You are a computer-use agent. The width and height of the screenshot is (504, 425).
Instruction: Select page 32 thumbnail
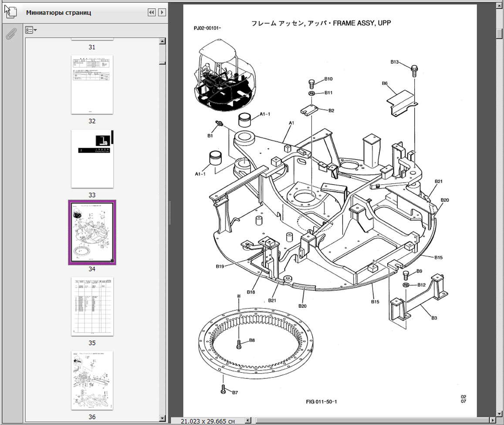pos(92,85)
